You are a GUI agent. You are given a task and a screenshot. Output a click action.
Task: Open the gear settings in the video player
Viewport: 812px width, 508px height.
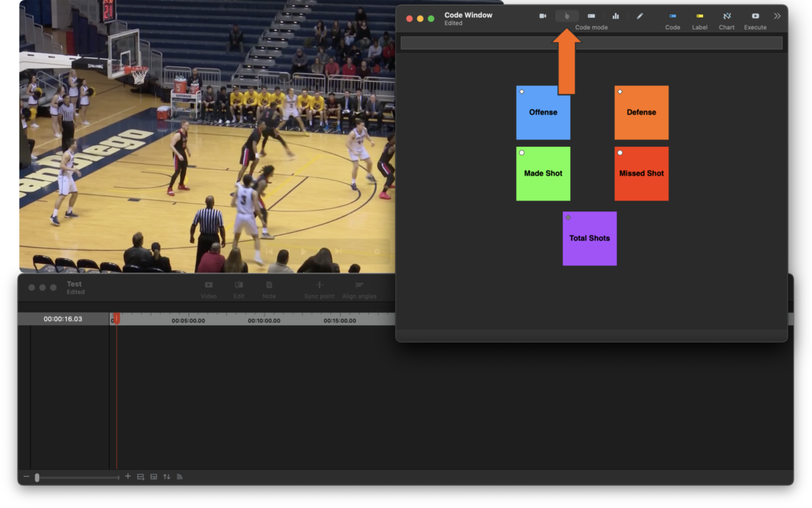click(378, 250)
